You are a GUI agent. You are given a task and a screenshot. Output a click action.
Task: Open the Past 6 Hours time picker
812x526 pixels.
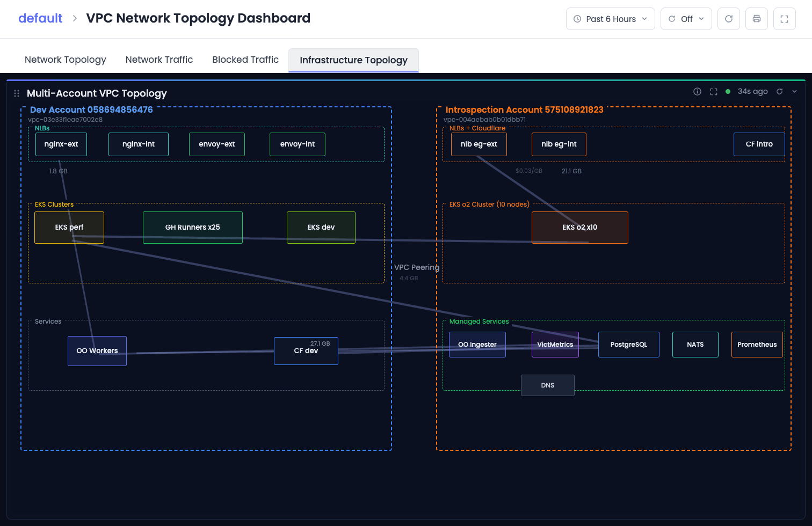(x=611, y=19)
